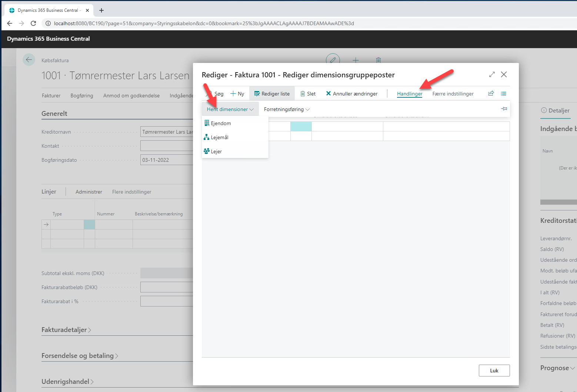The width and height of the screenshot is (577, 392).
Task: Click Færre indstillinger in the dialog
Action: (x=453, y=94)
